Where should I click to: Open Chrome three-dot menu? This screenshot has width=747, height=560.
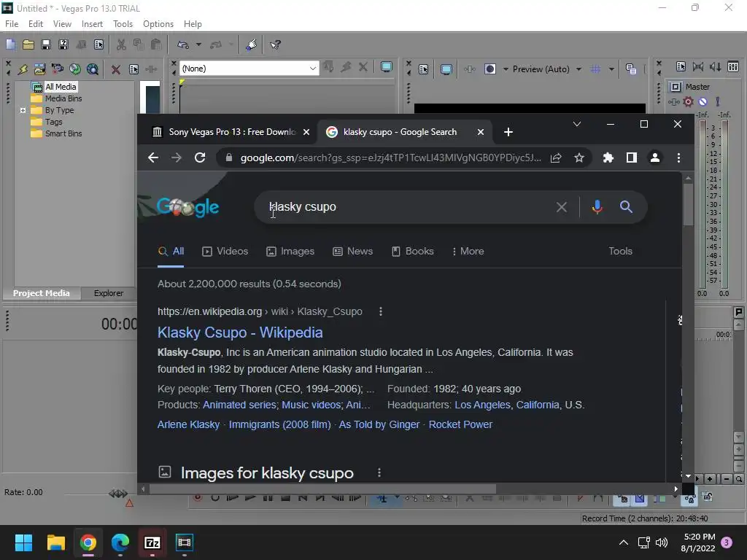point(679,157)
